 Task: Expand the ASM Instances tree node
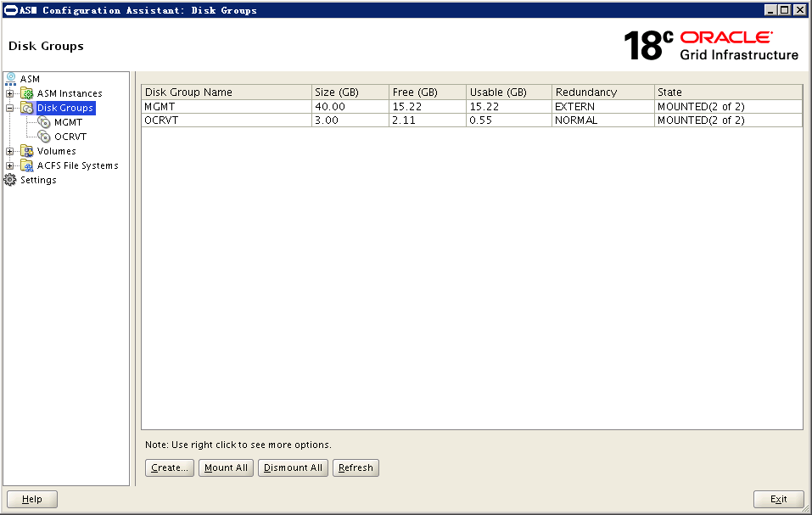9,93
